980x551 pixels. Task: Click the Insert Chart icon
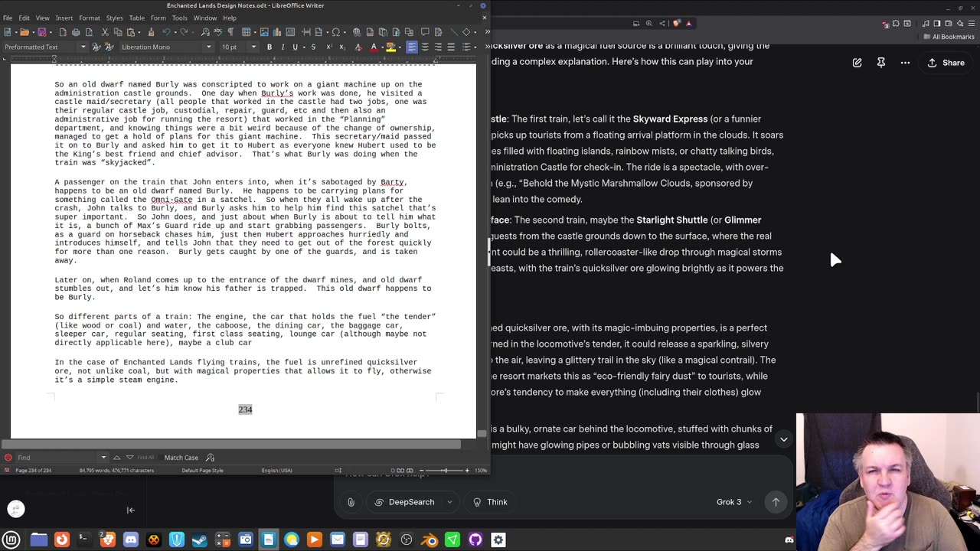pos(277,32)
